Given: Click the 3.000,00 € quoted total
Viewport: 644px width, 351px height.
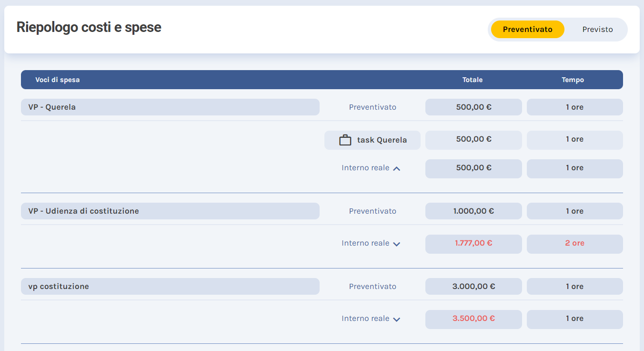Looking at the screenshot, I should pos(473,287).
